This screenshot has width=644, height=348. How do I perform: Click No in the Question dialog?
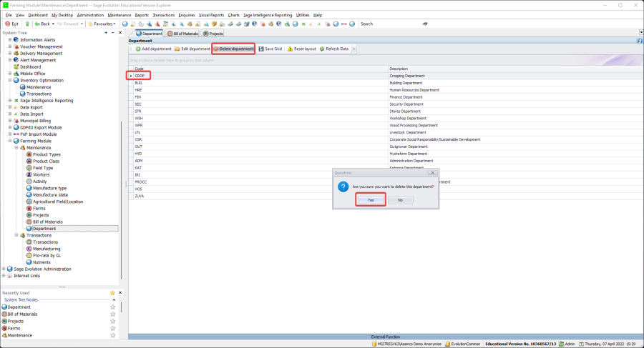(x=400, y=200)
